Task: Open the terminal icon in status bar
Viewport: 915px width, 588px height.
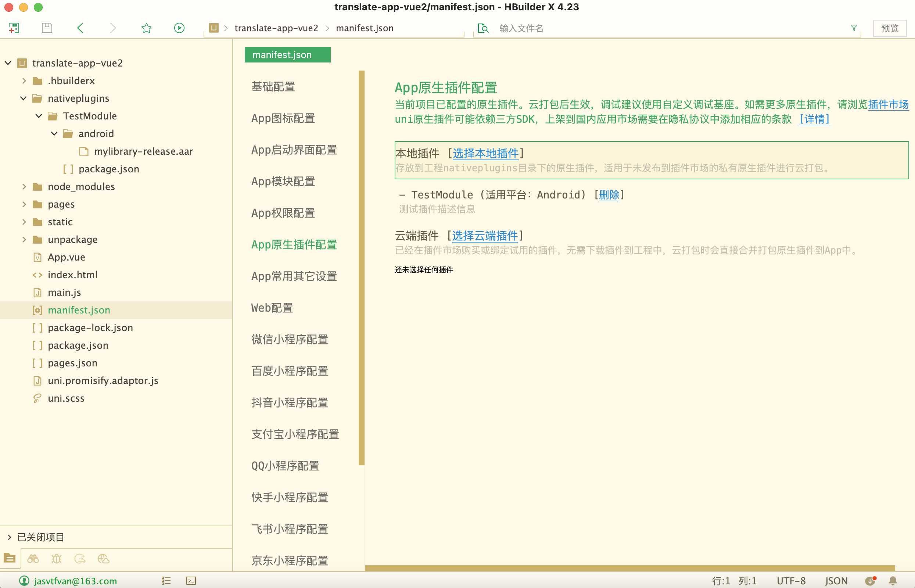Action: pos(191,581)
